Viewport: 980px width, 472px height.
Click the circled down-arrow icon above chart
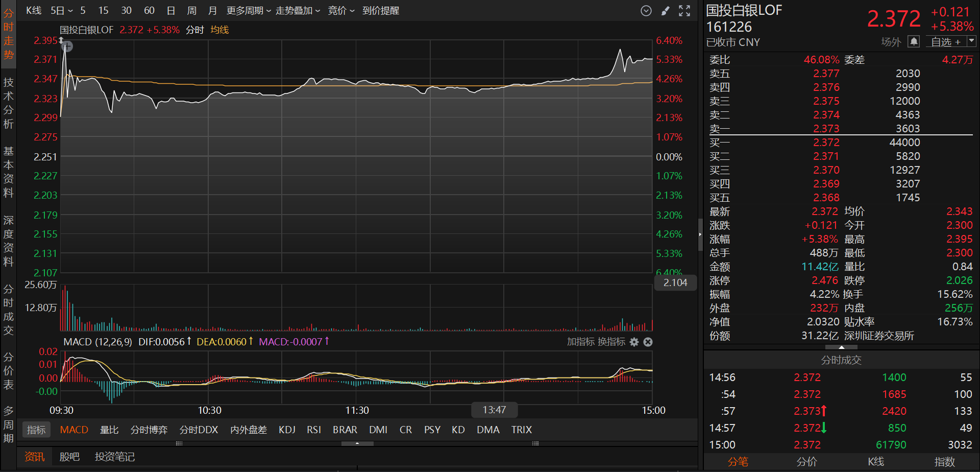pyautogui.click(x=646, y=11)
